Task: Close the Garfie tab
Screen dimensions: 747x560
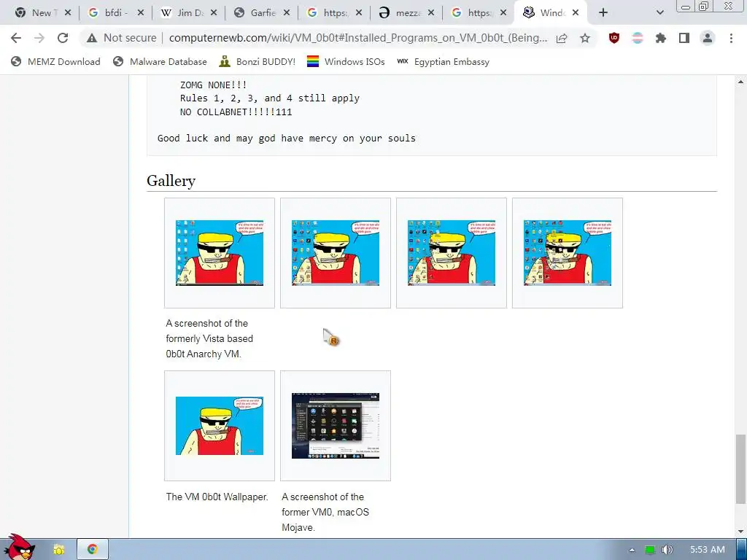Action: click(286, 13)
